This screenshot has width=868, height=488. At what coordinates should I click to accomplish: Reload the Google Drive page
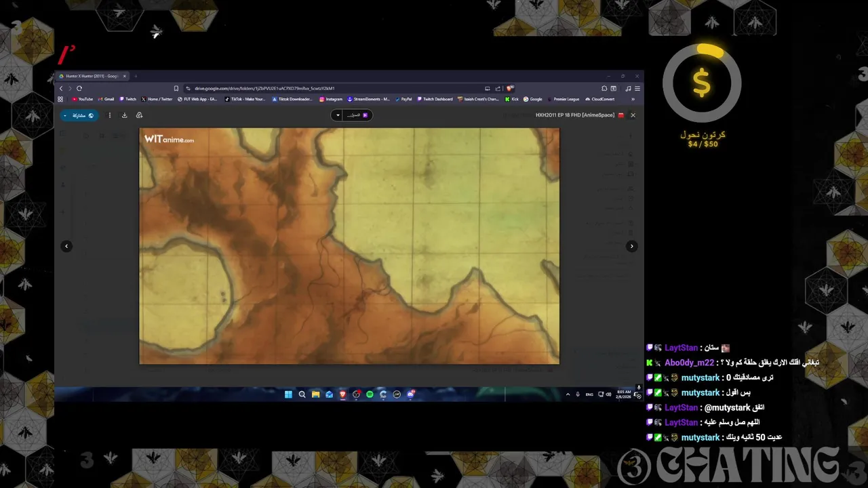tap(79, 88)
